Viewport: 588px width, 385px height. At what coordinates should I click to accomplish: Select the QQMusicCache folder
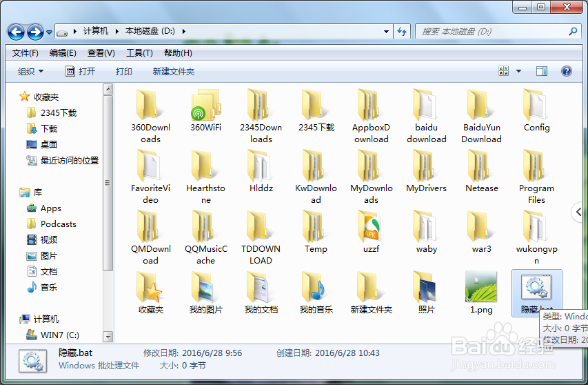click(x=206, y=238)
